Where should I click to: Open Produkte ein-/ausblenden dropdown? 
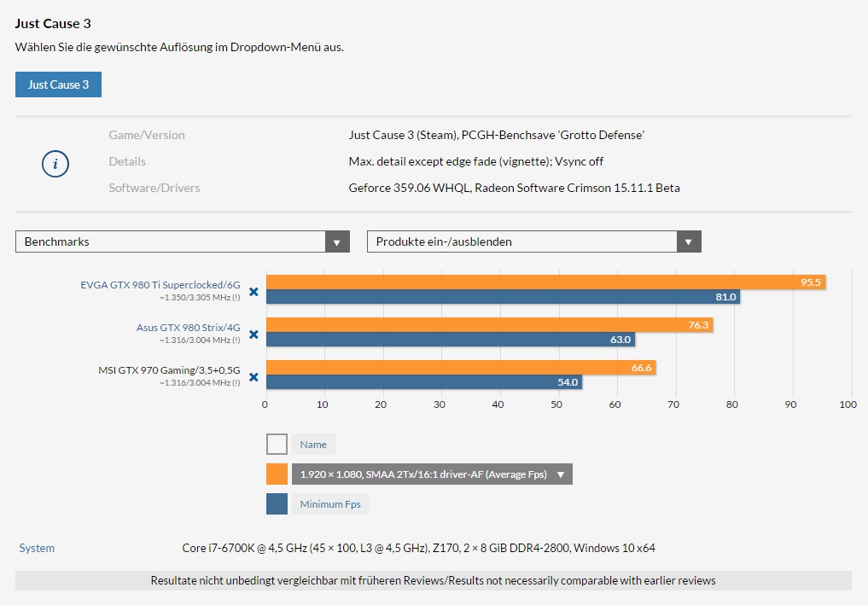coord(534,241)
